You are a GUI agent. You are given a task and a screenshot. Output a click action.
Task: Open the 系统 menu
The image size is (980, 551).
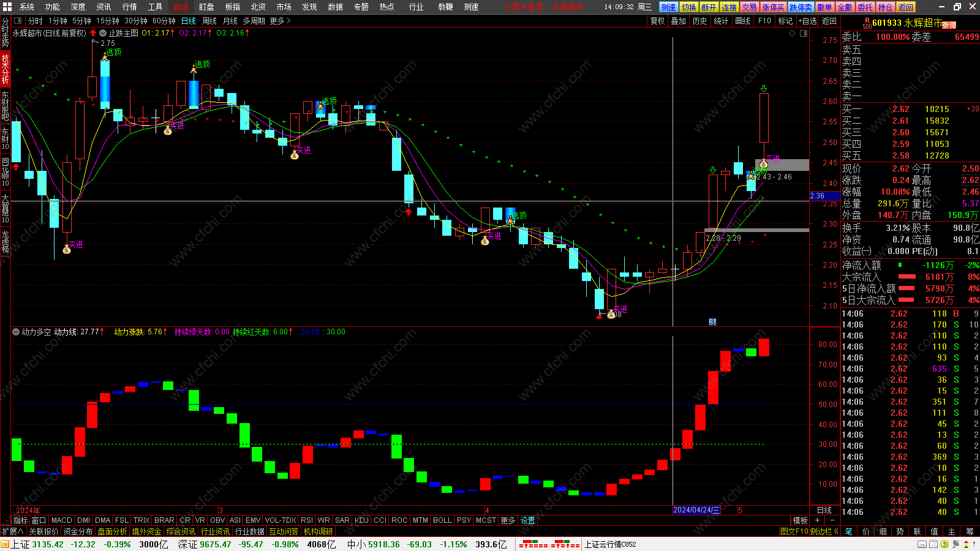click(x=27, y=7)
